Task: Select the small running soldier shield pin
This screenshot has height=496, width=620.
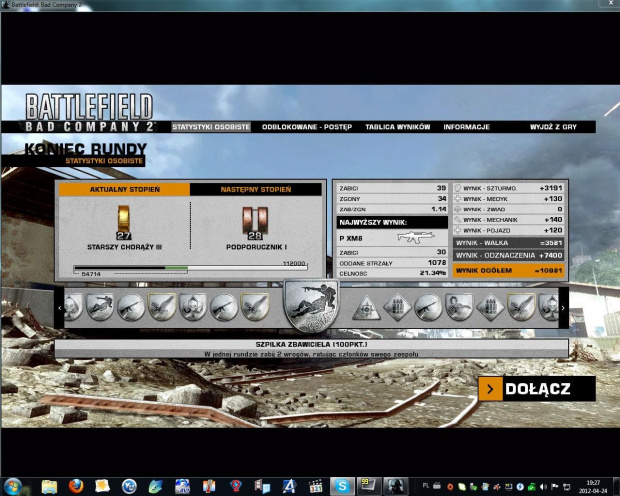Action: point(100,307)
